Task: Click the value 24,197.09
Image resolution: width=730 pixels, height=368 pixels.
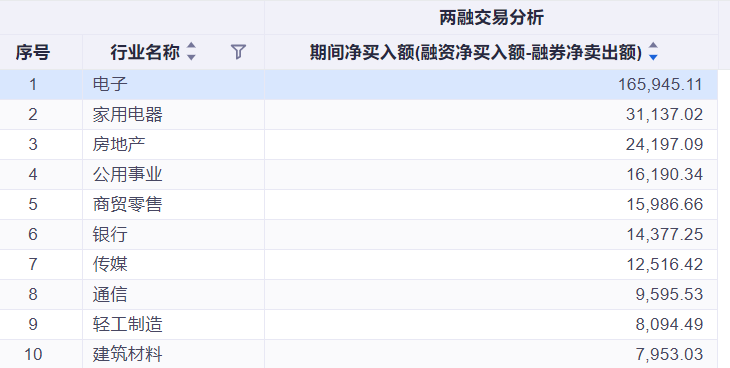Action: tap(664, 144)
